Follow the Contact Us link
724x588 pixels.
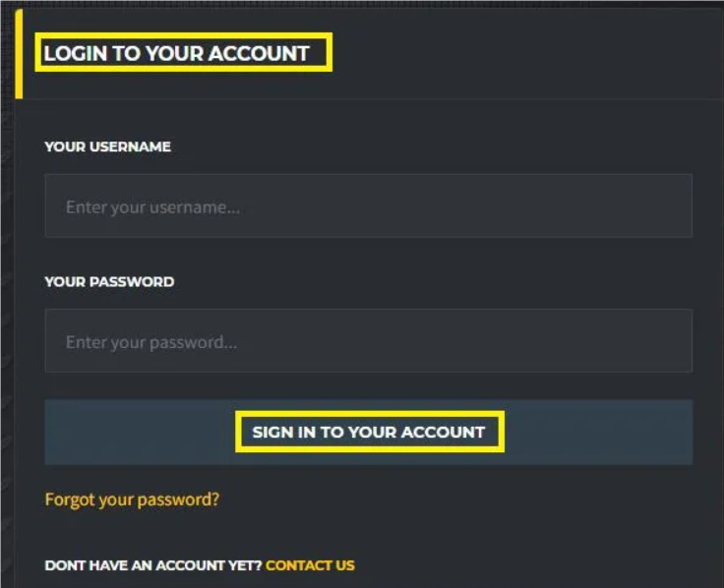310,565
